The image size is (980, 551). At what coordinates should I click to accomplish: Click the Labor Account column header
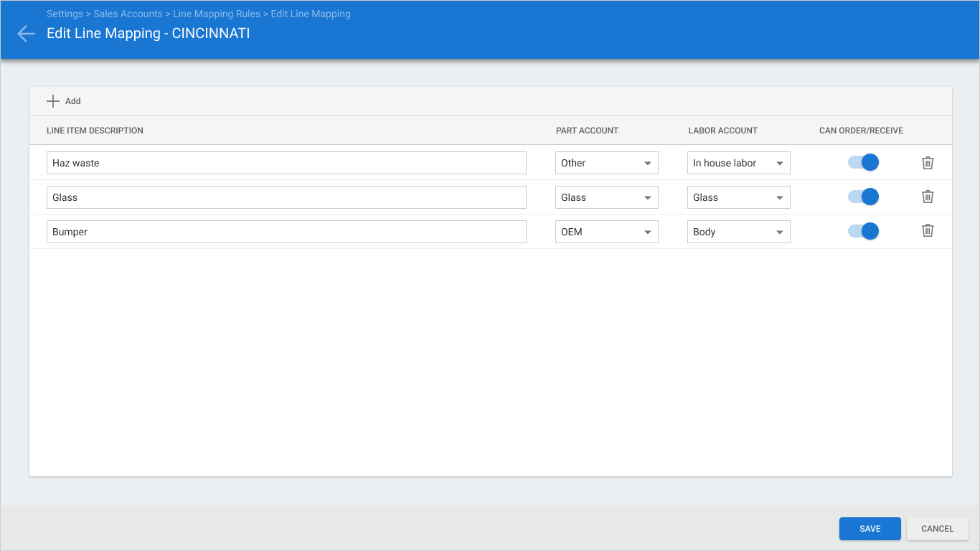click(x=722, y=131)
